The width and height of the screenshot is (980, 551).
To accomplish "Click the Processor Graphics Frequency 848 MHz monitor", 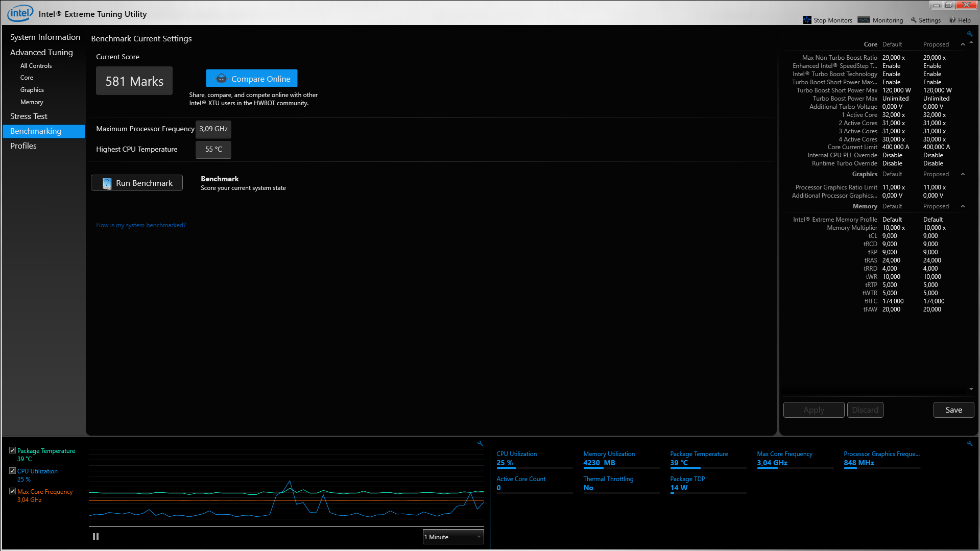I will tap(882, 460).
